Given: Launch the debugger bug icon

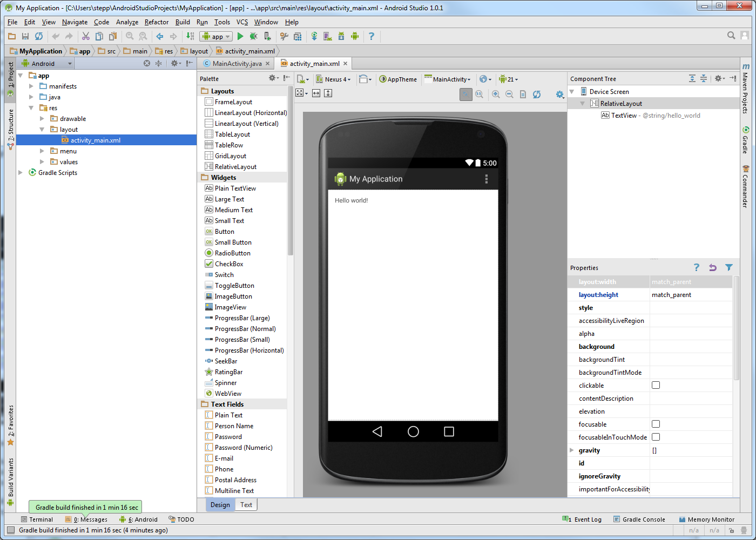Looking at the screenshot, I should (x=253, y=36).
